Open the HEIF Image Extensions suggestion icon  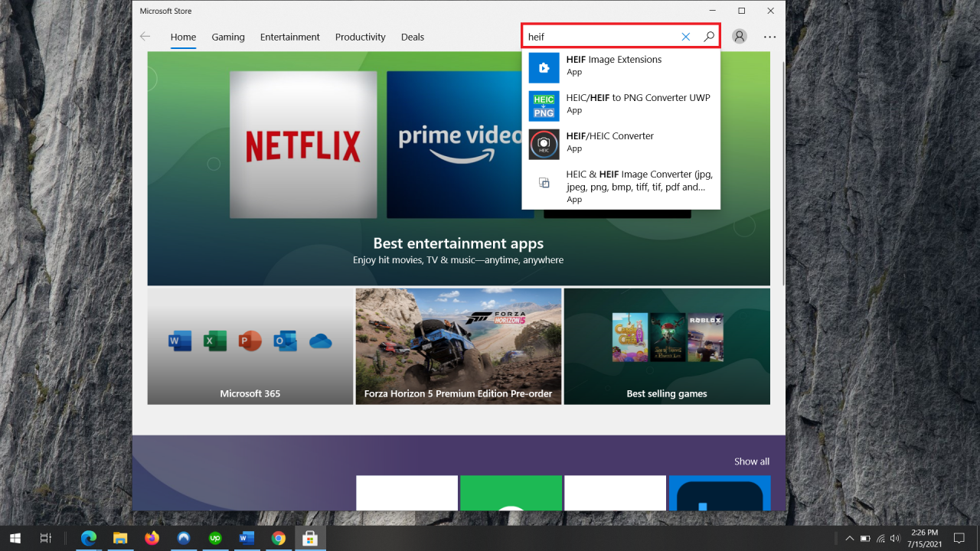(x=544, y=67)
